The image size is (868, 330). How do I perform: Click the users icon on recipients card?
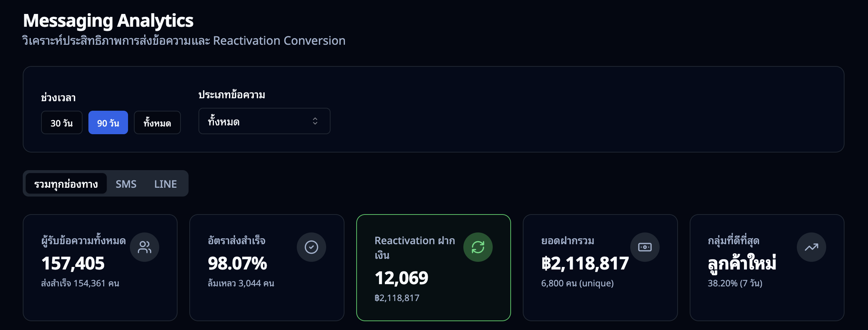[x=144, y=247]
